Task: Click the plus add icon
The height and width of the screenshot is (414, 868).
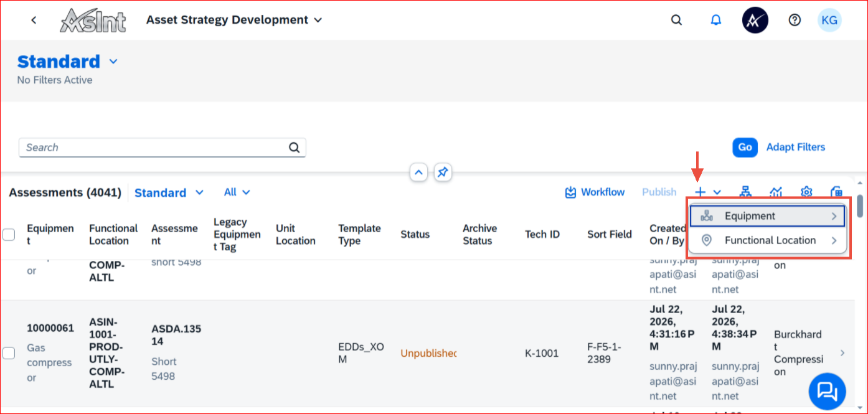Action: 700,192
